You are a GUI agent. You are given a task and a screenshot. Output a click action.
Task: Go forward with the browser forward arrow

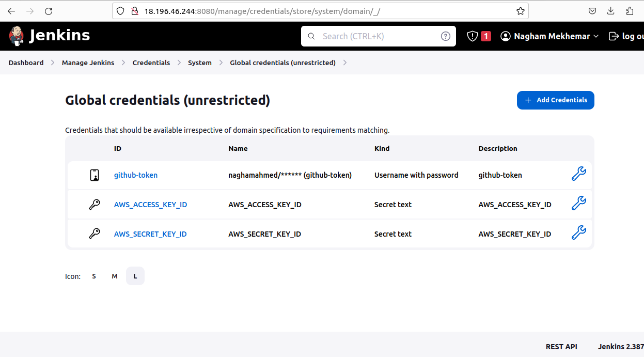(30, 11)
